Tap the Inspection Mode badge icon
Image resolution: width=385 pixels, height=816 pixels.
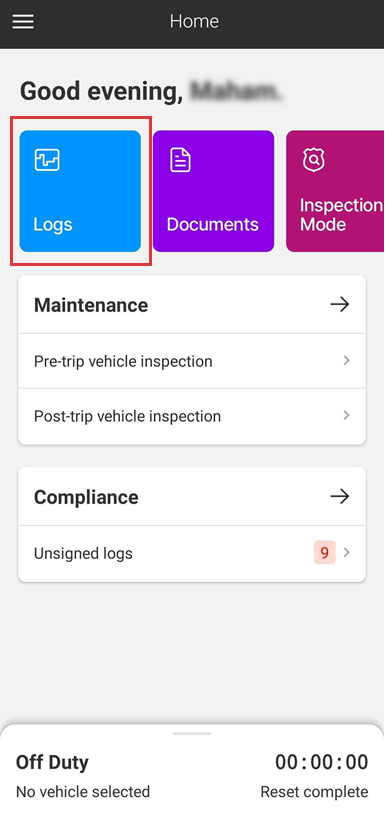pyautogui.click(x=313, y=160)
